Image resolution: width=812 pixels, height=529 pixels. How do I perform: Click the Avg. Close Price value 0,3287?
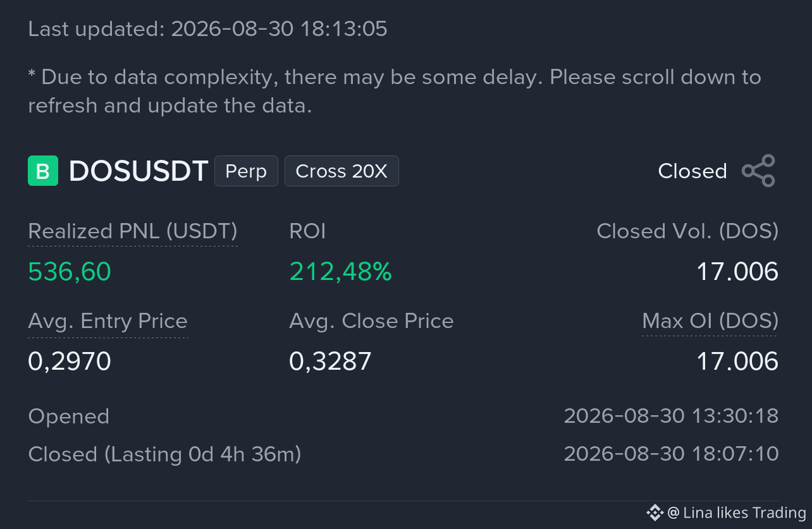coord(330,362)
